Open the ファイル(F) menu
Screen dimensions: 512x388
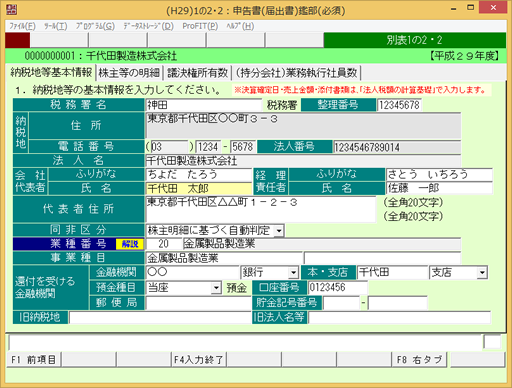(x=22, y=26)
